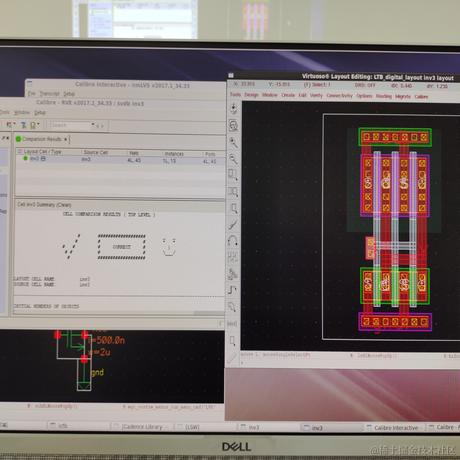
Task: Open Create menu in Virtuoso
Action: point(288,95)
